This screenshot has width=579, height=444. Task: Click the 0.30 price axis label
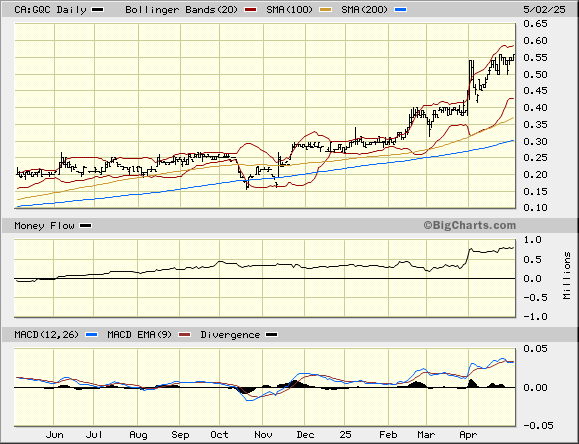pos(535,141)
